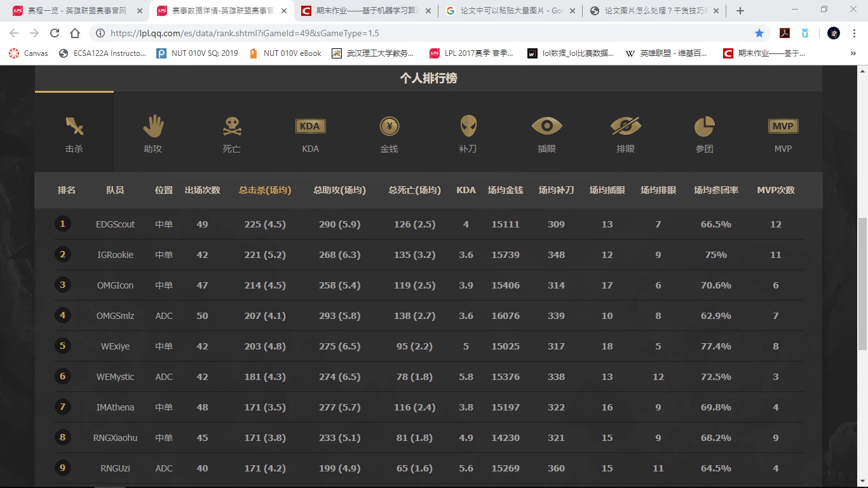Select the 插眼 ward eye icon

pos(546,127)
